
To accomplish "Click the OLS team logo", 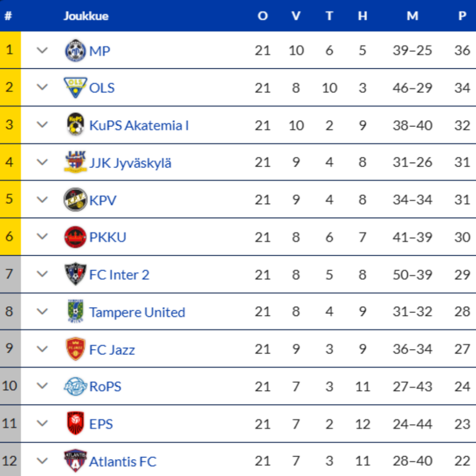I will click(75, 88).
